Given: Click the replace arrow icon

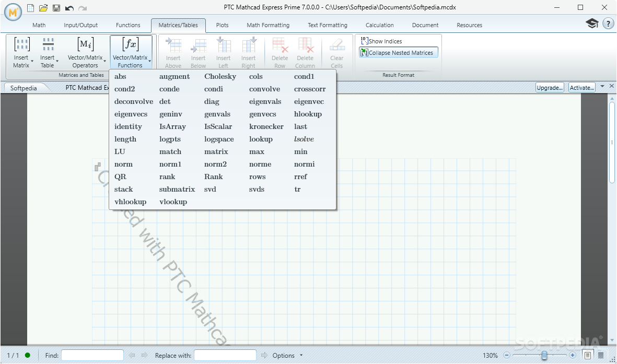Looking at the screenshot, I should 264,355.
